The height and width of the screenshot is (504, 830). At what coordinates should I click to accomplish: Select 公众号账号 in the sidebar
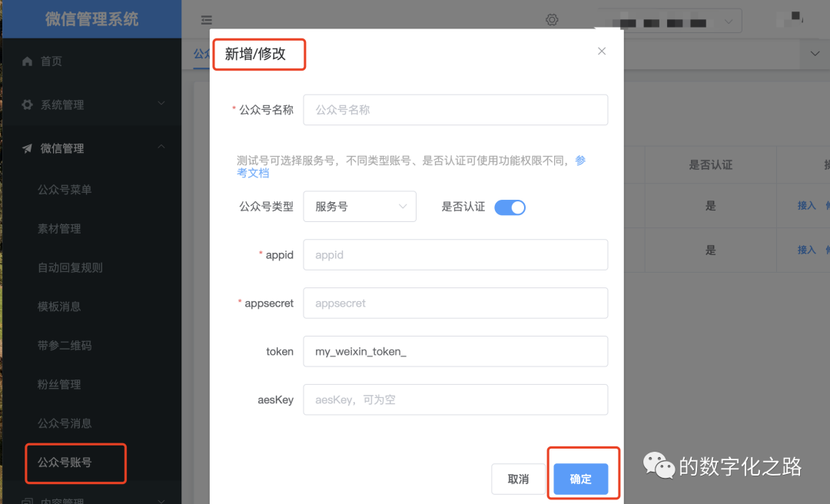65,463
